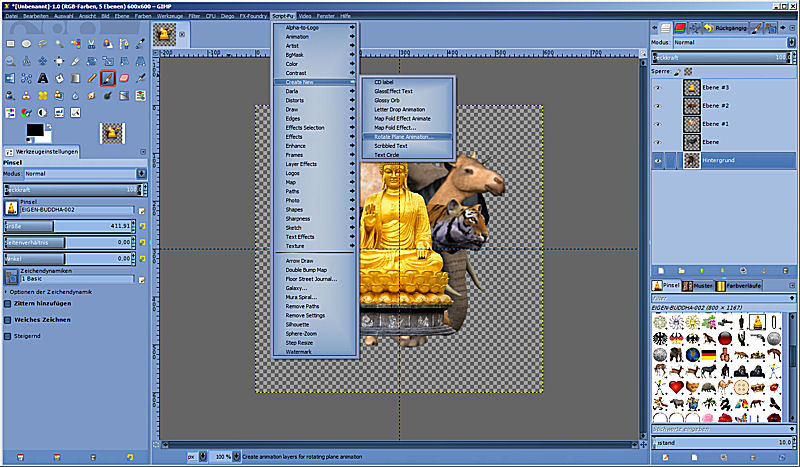Click Rückgängig undo history tab

(x=726, y=28)
